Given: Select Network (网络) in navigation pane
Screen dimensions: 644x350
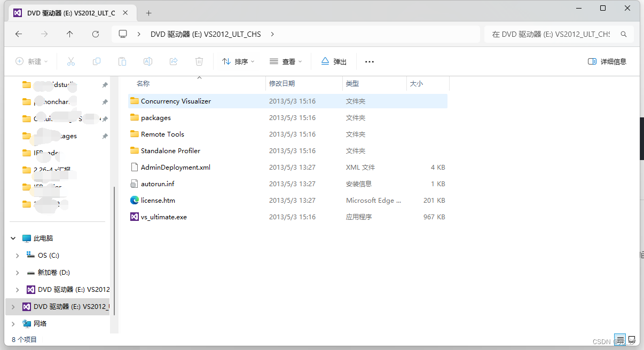Looking at the screenshot, I should tap(40, 324).
